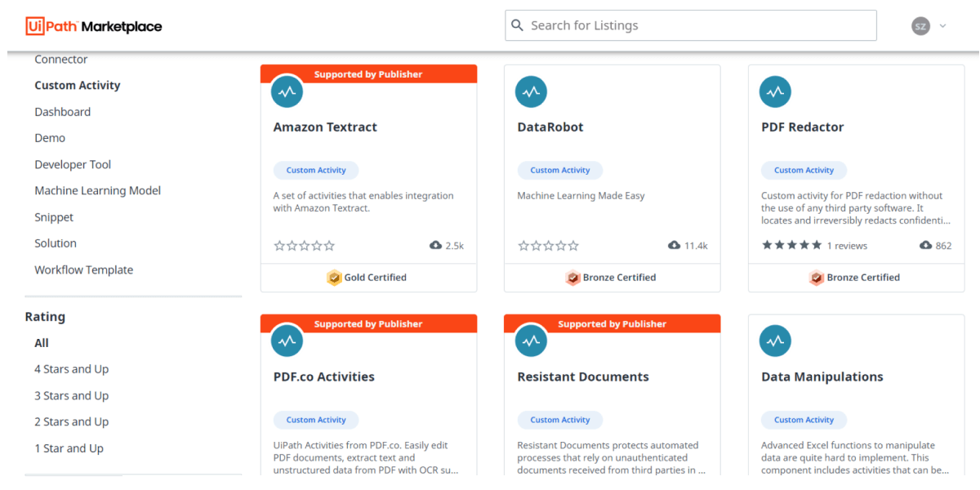Click the DataRobot download count icon

click(675, 246)
